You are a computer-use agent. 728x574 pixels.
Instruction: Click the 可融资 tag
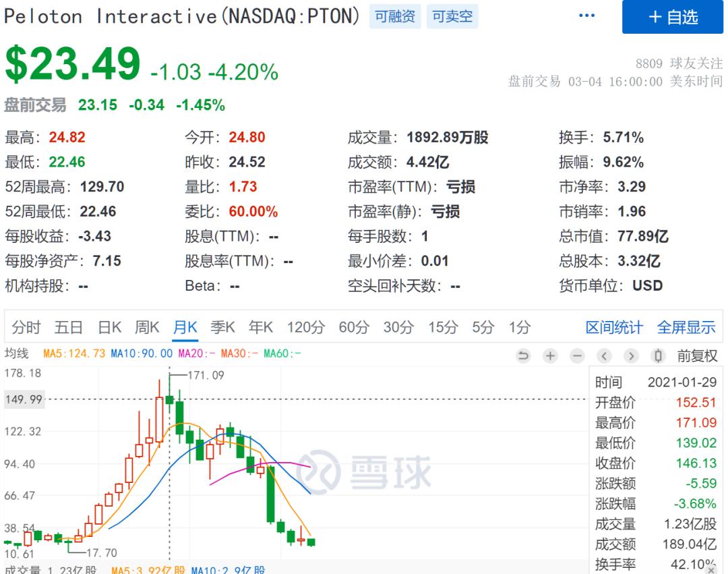coord(395,16)
